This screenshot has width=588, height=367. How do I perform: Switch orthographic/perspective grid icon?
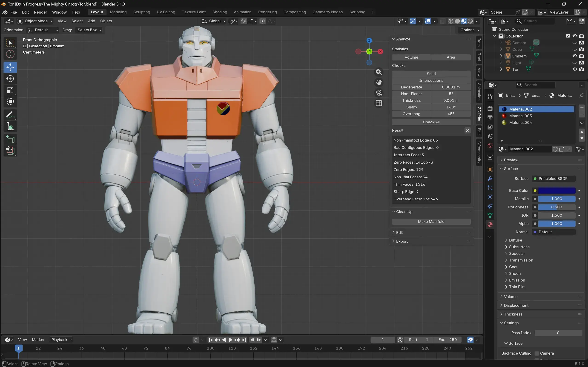[x=379, y=103]
